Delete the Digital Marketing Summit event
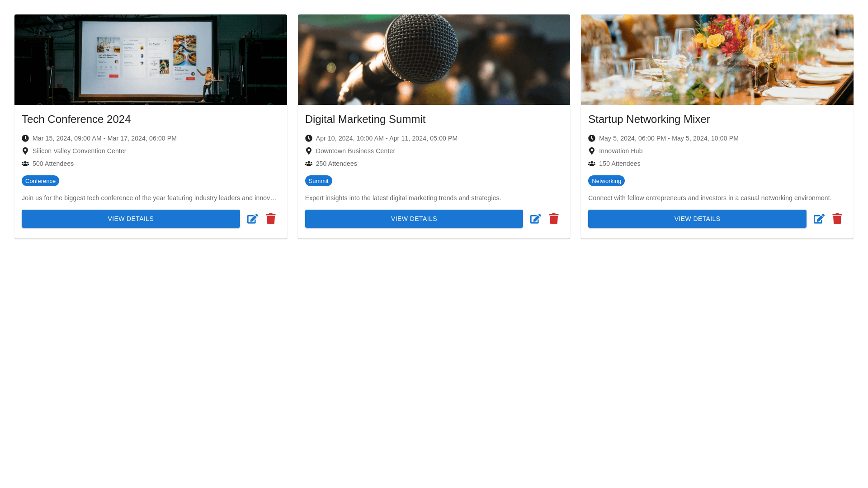Screen dimensions: 868x488 coord(554,219)
